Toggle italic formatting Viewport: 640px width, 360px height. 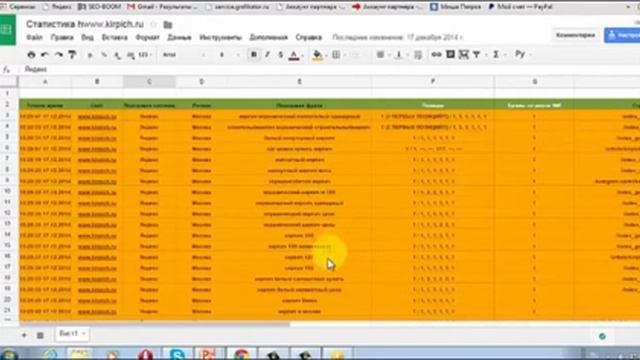click(x=267, y=55)
